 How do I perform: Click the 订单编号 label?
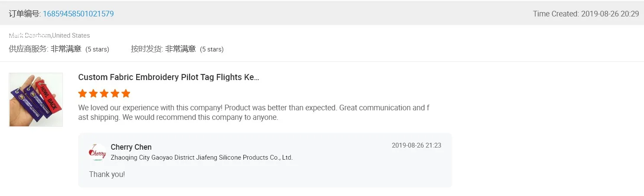[x=24, y=14]
